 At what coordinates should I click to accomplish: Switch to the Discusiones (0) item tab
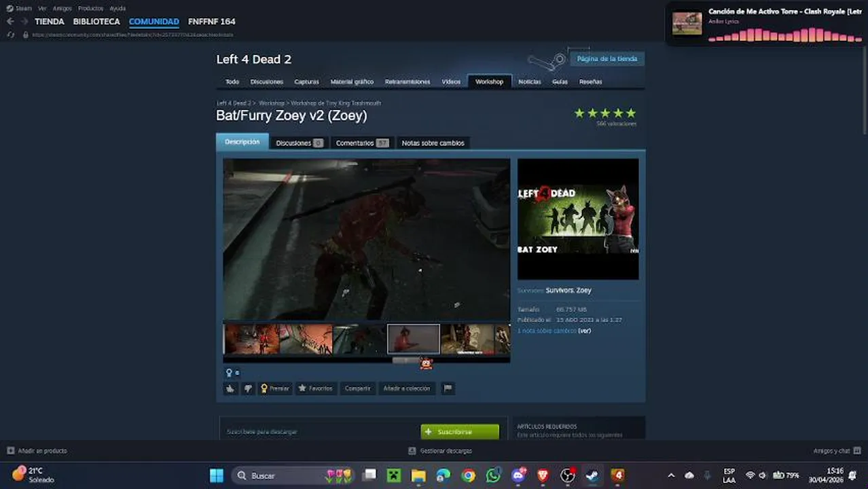[299, 143]
